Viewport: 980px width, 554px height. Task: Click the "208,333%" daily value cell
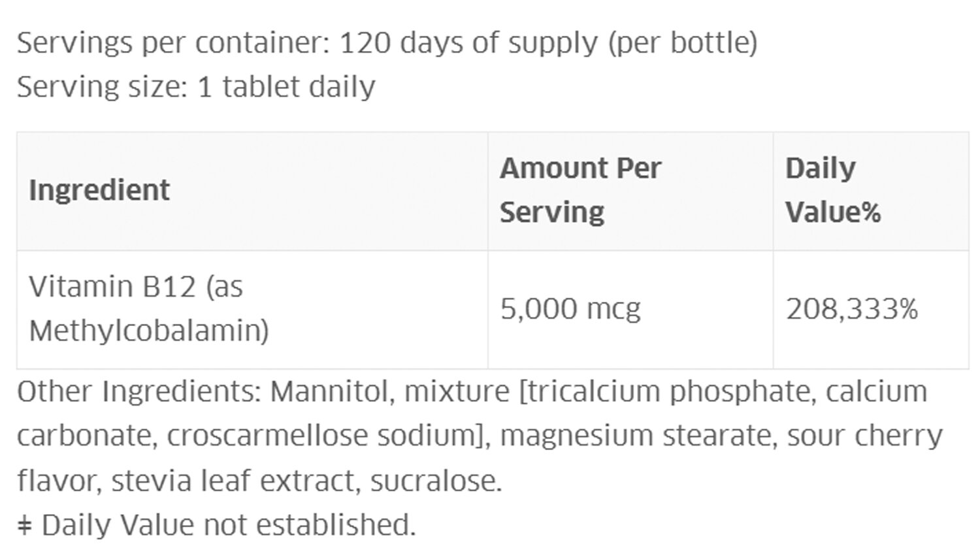[852, 309]
